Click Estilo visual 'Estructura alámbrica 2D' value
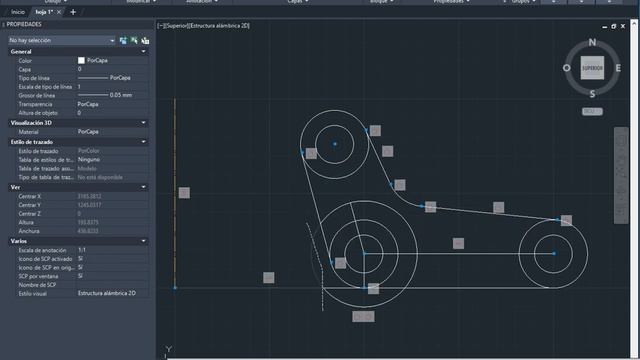The height and width of the screenshot is (360, 640). click(112, 293)
